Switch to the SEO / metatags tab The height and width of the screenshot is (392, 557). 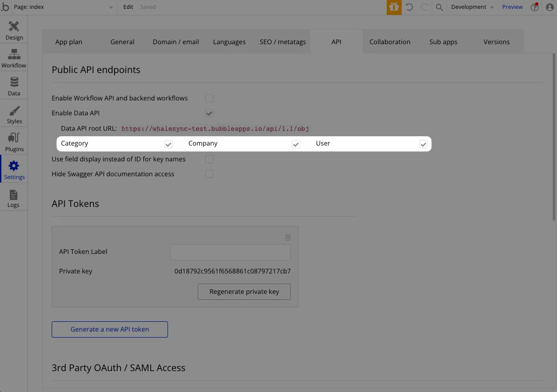point(283,41)
